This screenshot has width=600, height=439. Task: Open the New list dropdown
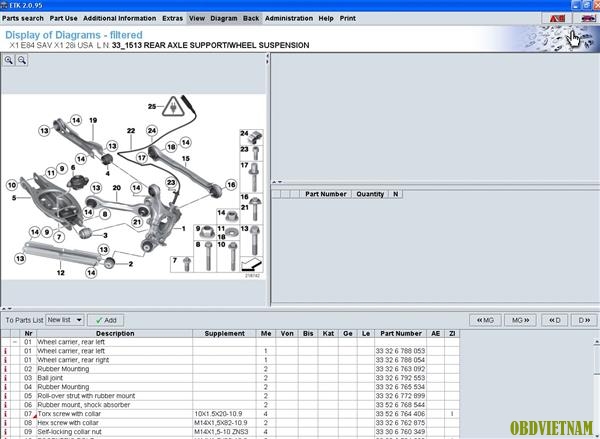pyautogui.click(x=65, y=320)
